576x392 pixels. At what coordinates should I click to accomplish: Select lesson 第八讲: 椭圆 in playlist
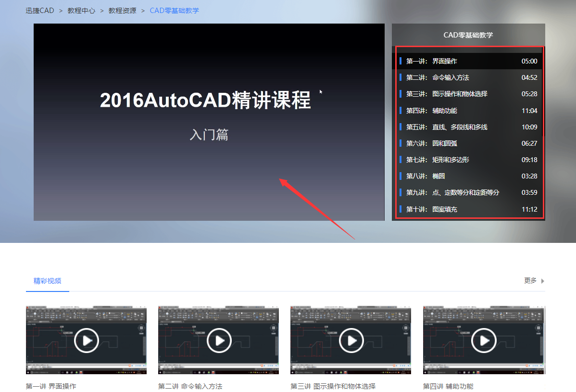[468, 176]
